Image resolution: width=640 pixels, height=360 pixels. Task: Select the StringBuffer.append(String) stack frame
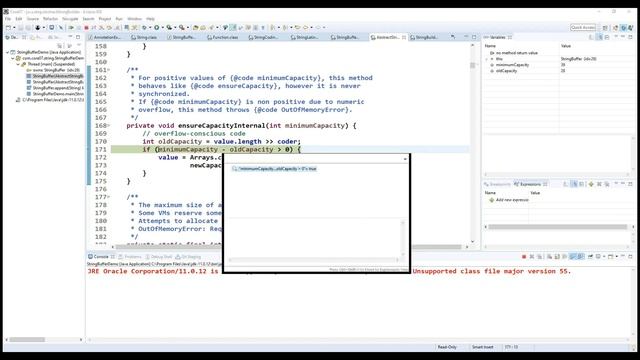55,88
